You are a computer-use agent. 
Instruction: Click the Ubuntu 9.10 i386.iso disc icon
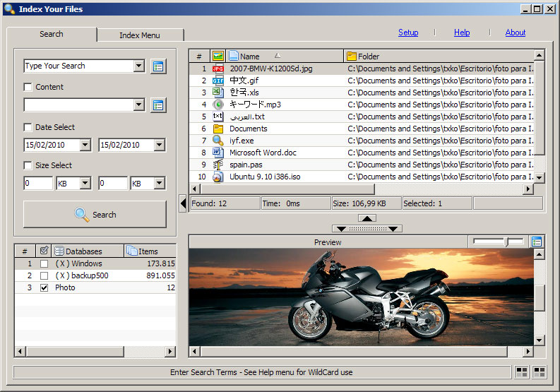218,177
